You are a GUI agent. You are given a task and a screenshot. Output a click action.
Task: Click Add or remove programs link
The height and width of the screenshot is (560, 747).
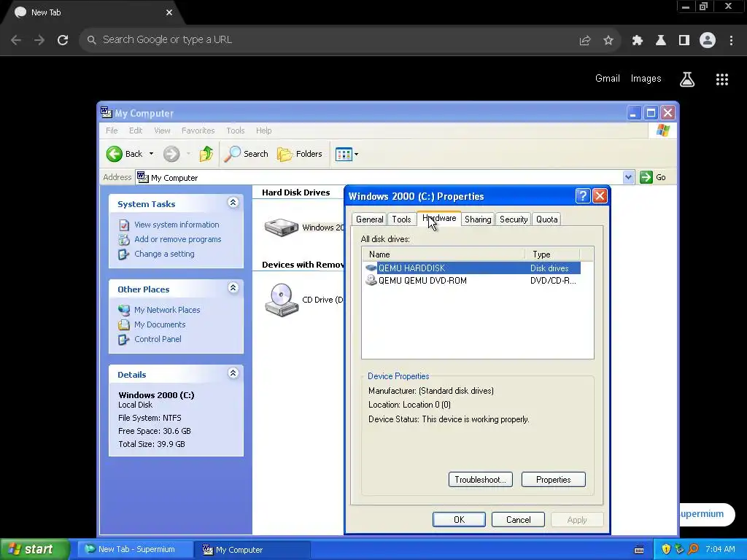click(177, 239)
